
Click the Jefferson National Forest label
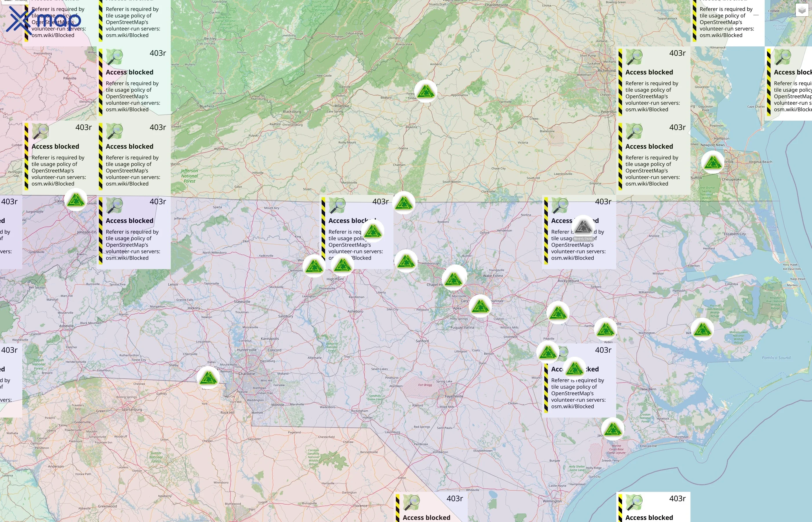pos(189,176)
